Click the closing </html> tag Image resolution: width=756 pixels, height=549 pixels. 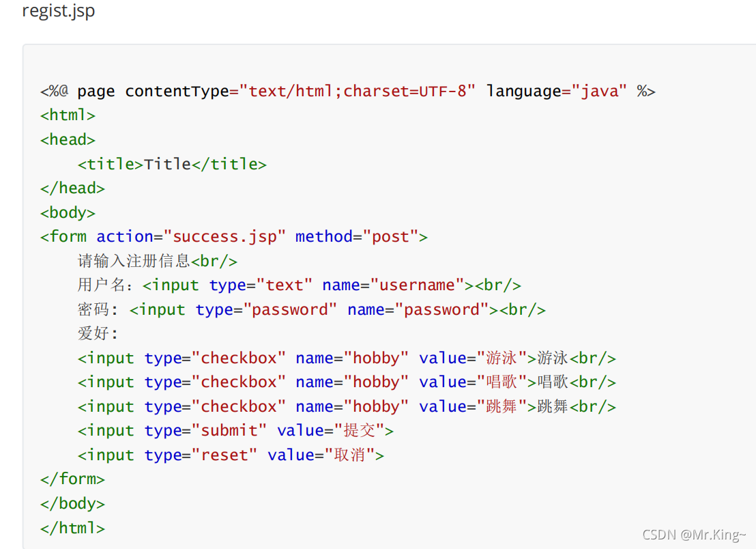[x=72, y=529]
